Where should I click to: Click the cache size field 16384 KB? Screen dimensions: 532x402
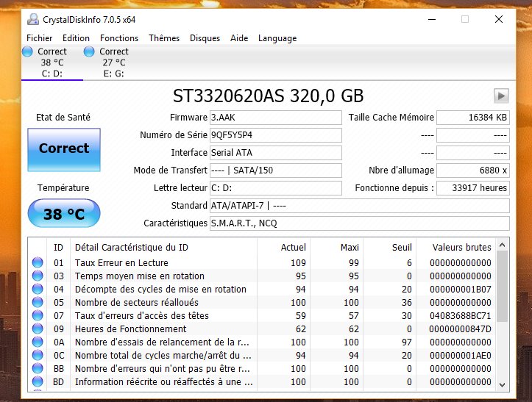coord(473,118)
